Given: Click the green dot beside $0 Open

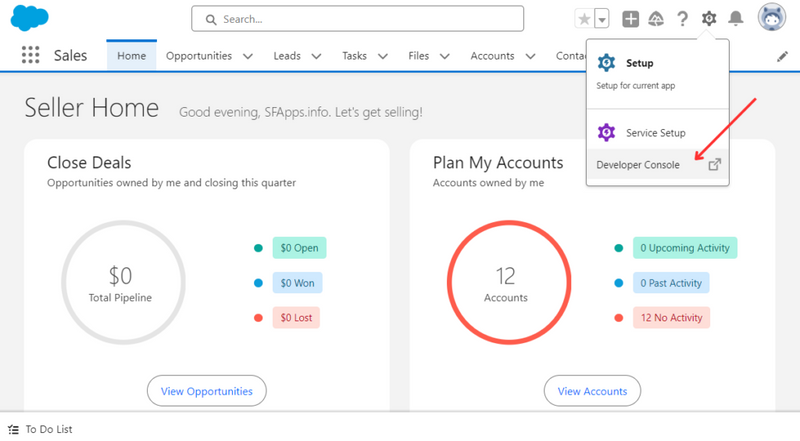Looking at the screenshot, I should point(258,248).
